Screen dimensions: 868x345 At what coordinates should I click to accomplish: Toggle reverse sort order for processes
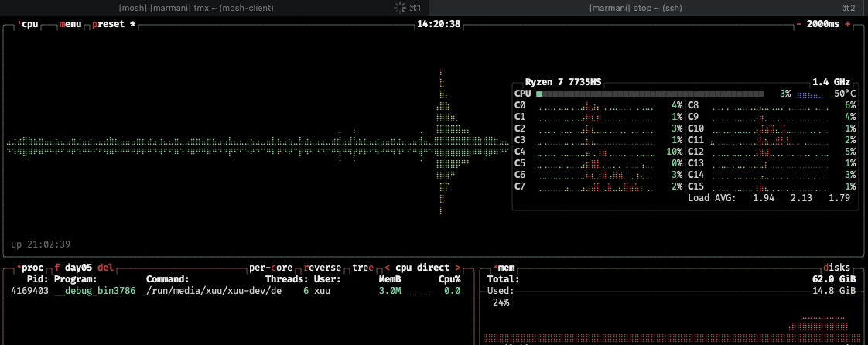[324, 268]
